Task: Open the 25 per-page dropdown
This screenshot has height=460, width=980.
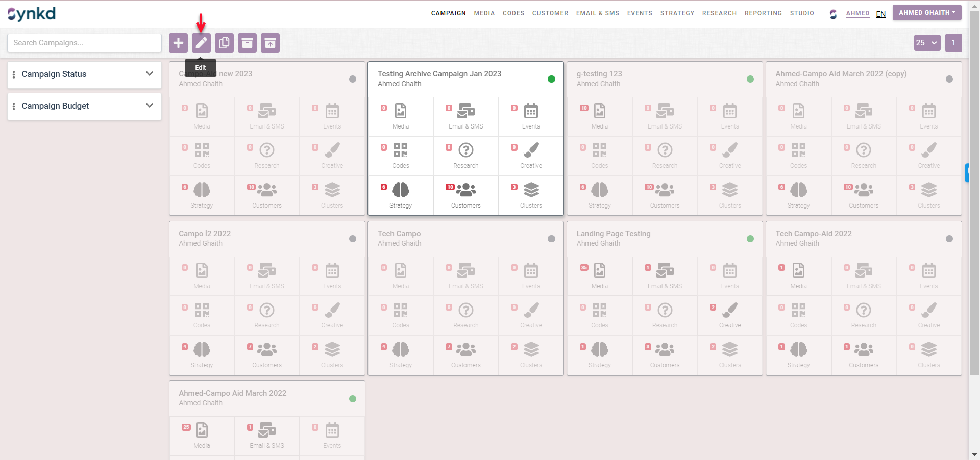Action: tap(927, 43)
